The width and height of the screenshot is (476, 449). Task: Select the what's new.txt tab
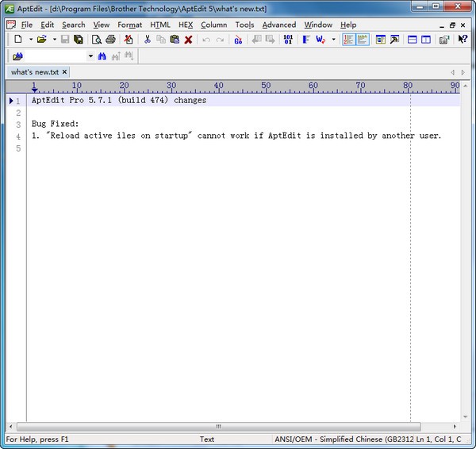pyautogui.click(x=35, y=72)
